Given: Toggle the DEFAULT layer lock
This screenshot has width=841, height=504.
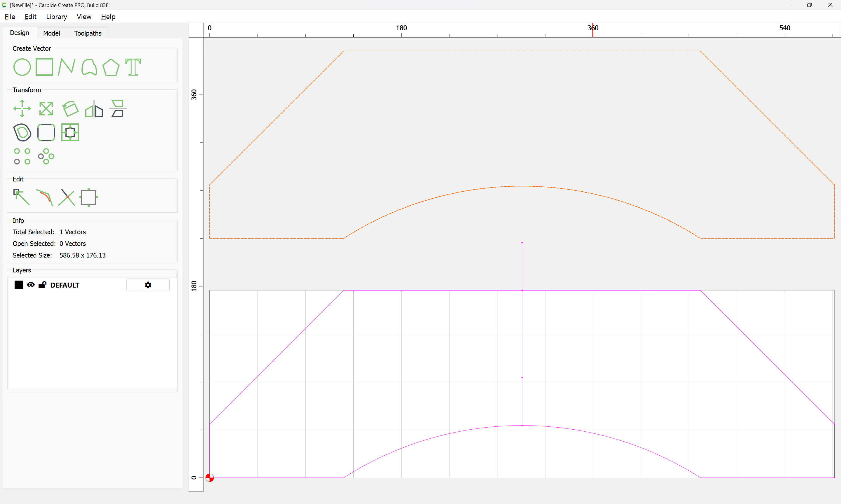Looking at the screenshot, I should [42, 285].
